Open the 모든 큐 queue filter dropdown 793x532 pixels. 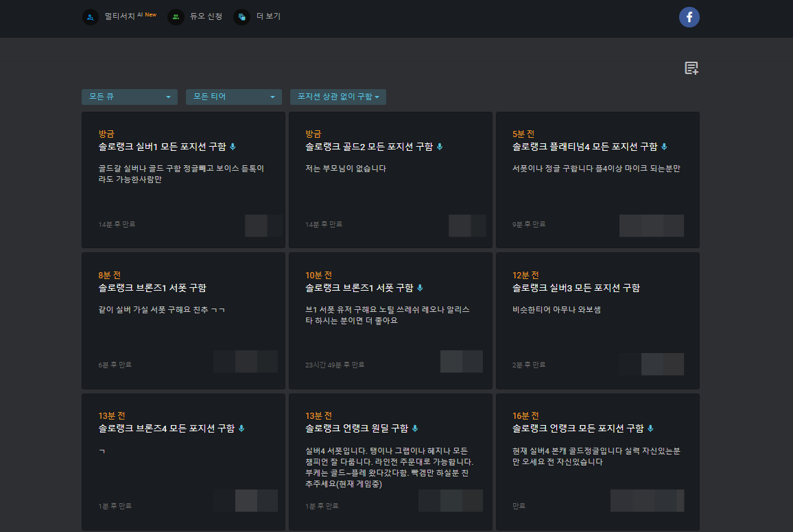(x=129, y=97)
